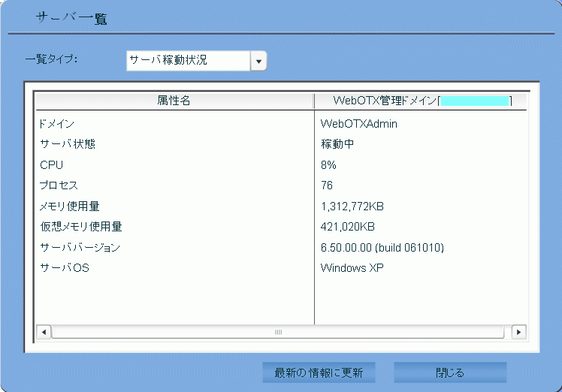Select the WebOTX管理ドメイン column header
The height and width of the screenshot is (392, 562).
pos(421,101)
